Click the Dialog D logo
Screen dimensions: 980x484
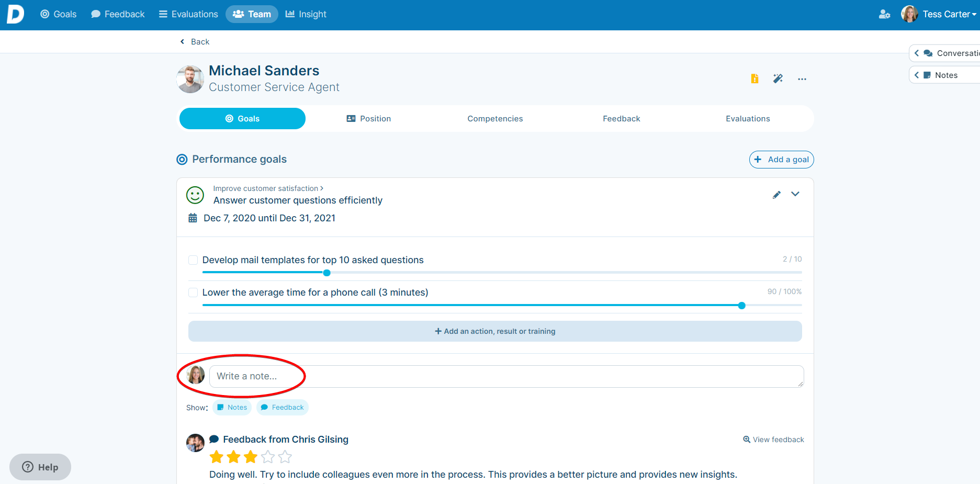pyautogui.click(x=15, y=14)
